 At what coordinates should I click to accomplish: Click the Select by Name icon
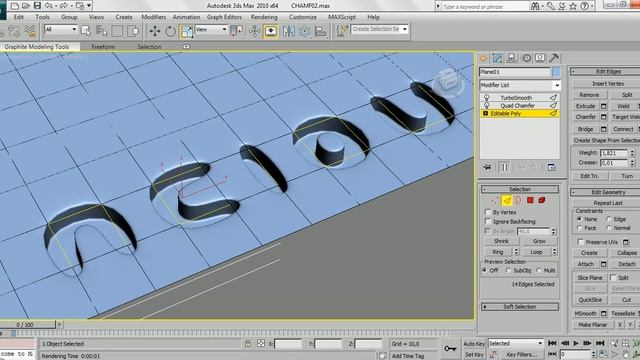pos(101,31)
